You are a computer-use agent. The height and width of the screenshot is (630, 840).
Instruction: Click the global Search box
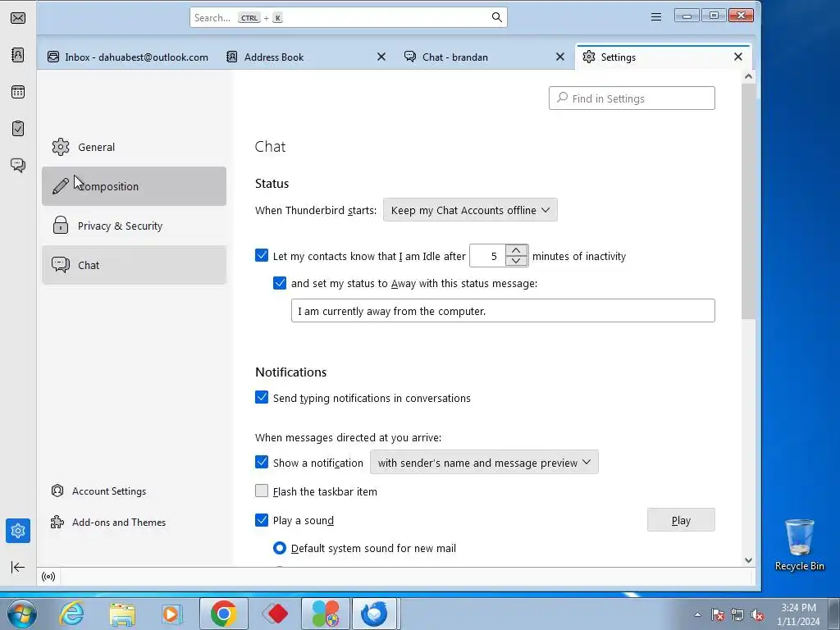(x=348, y=17)
